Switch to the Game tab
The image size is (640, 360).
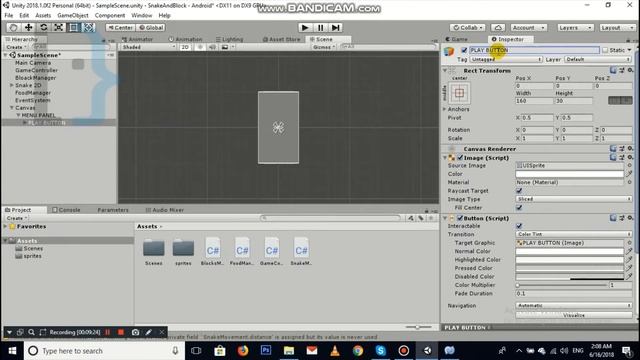click(456, 39)
